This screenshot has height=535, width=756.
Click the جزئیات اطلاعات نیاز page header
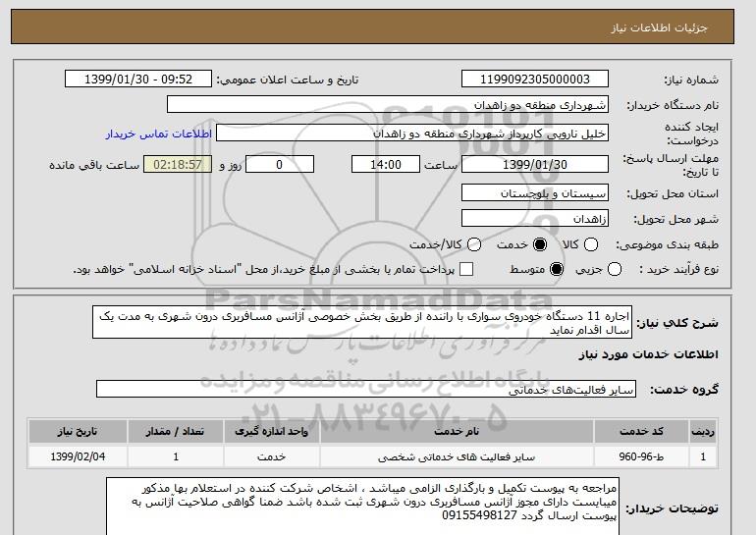pos(659,27)
